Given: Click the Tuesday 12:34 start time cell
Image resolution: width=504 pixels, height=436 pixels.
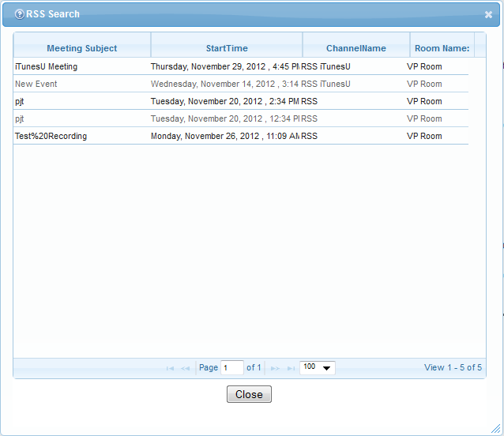Looking at the screenshot, I should point(225,118).
